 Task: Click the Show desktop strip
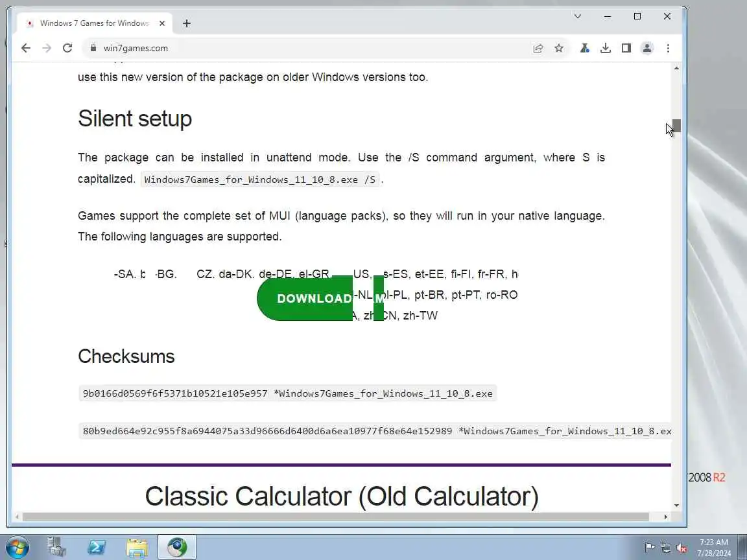tap(742, 547)
